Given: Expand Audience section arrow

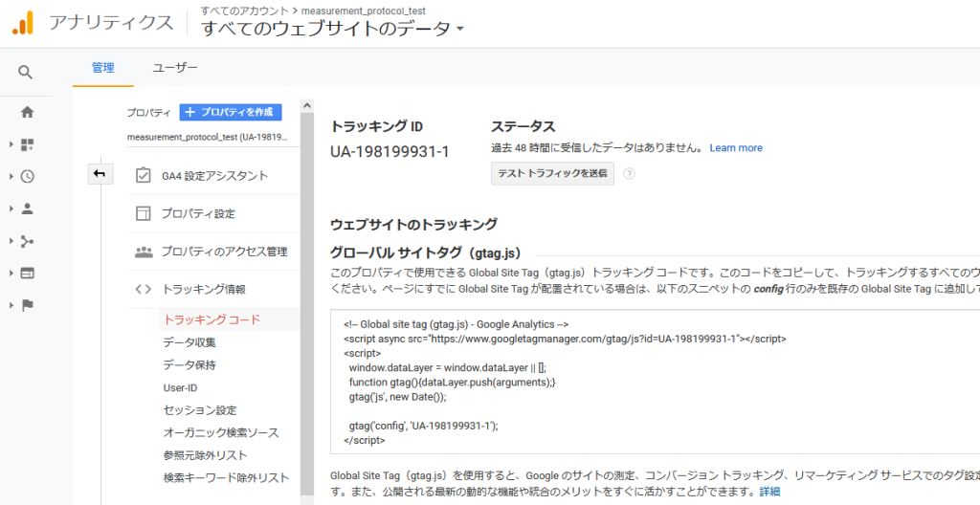Looking at the screenshot, I should pos(11,209).
